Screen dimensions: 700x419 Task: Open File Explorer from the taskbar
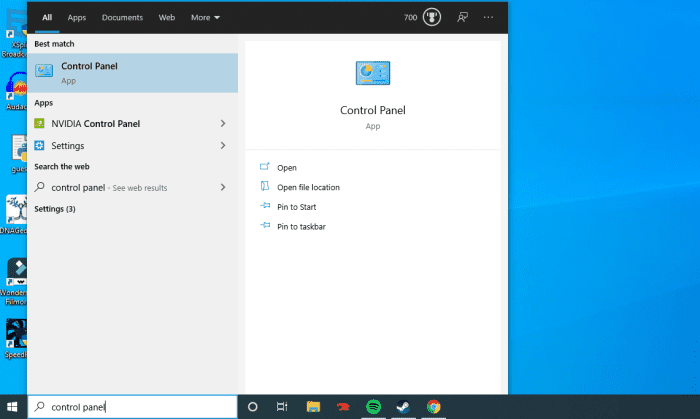pos(313,407)
